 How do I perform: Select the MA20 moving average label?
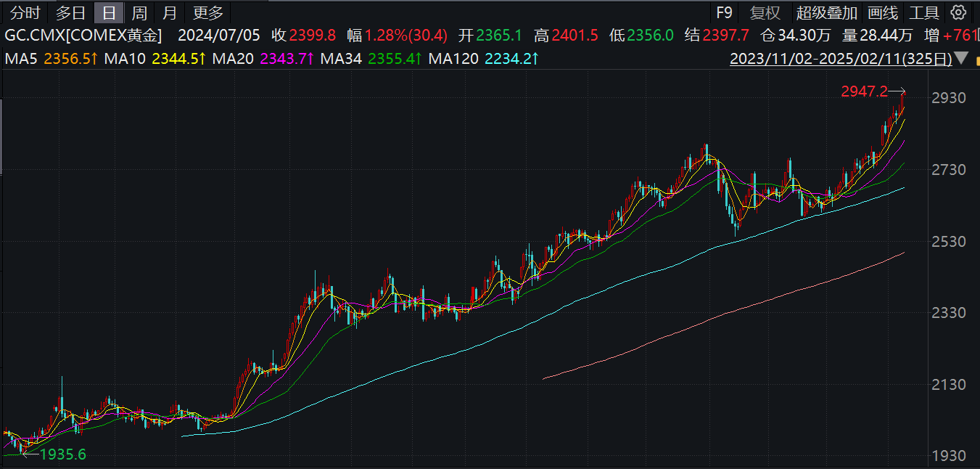263,59
